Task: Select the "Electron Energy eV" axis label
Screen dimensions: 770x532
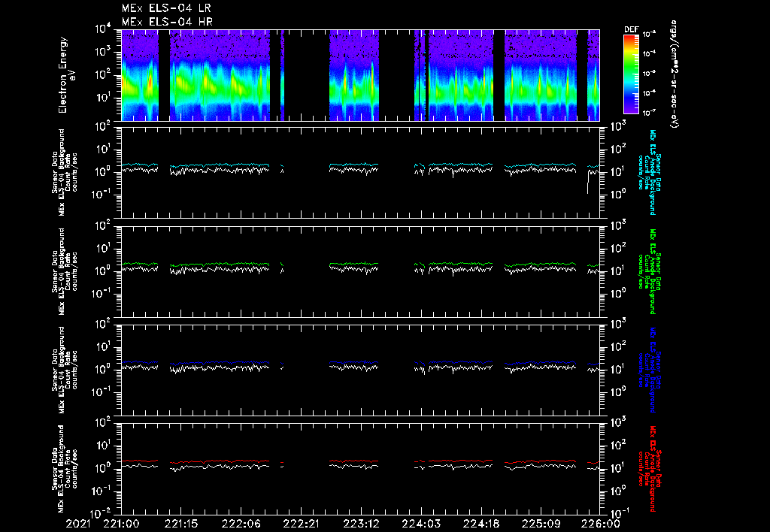Action: [66, 75]
